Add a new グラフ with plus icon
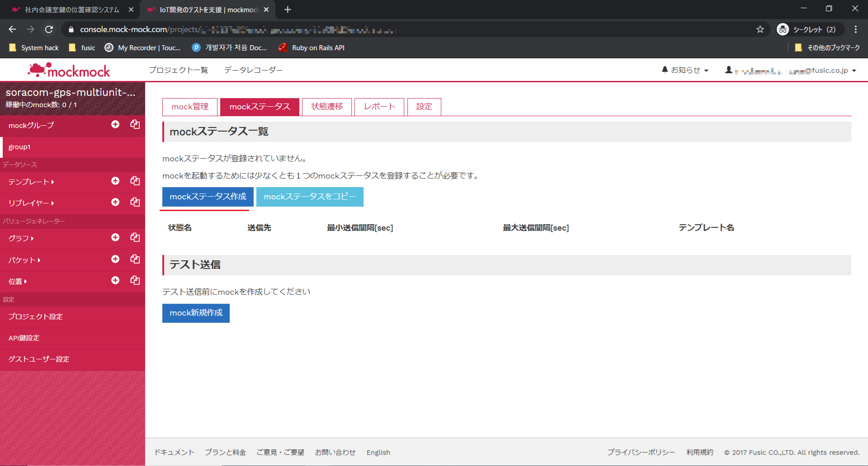The image size is (868, 466). pyautogui.click(x=115, y=237)
